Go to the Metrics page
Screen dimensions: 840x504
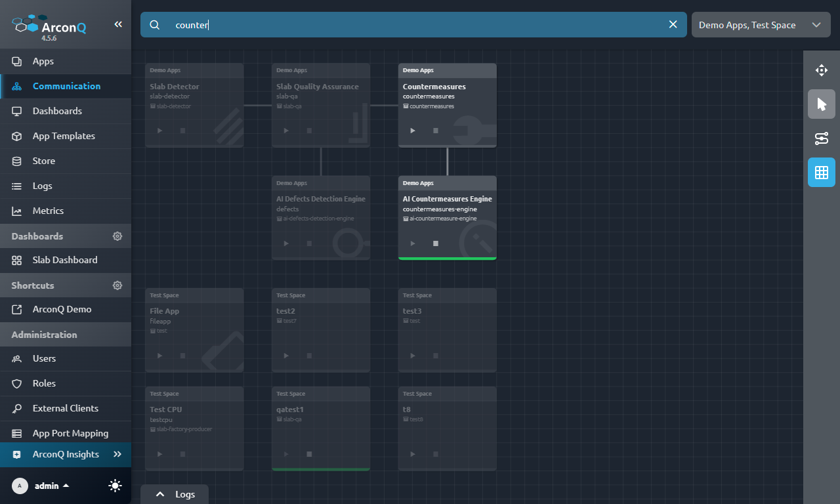[48, 211]
